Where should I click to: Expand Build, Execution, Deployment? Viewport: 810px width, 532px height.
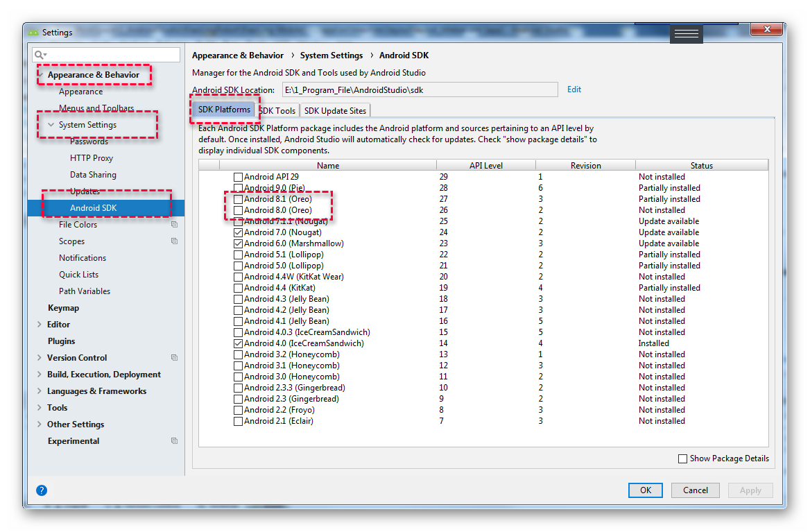[x=40, y=374]
